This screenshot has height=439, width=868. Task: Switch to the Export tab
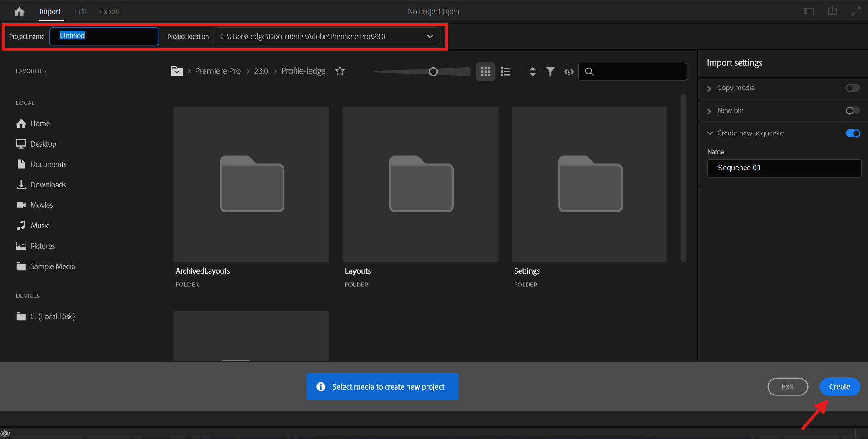click(x=109, y=11)
